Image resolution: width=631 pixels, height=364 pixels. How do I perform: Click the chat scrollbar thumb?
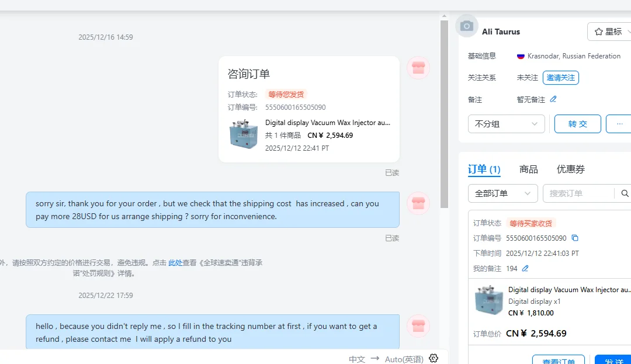pyautogui.click(x=444, y=115)
